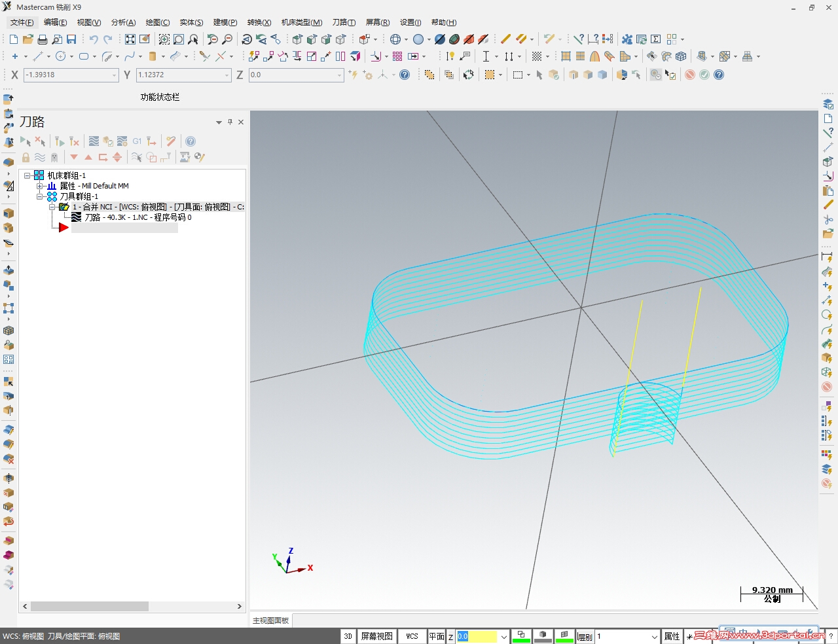838x644 pixels.
Task: Click the Create line icon
Action: (x=37, y=56)
